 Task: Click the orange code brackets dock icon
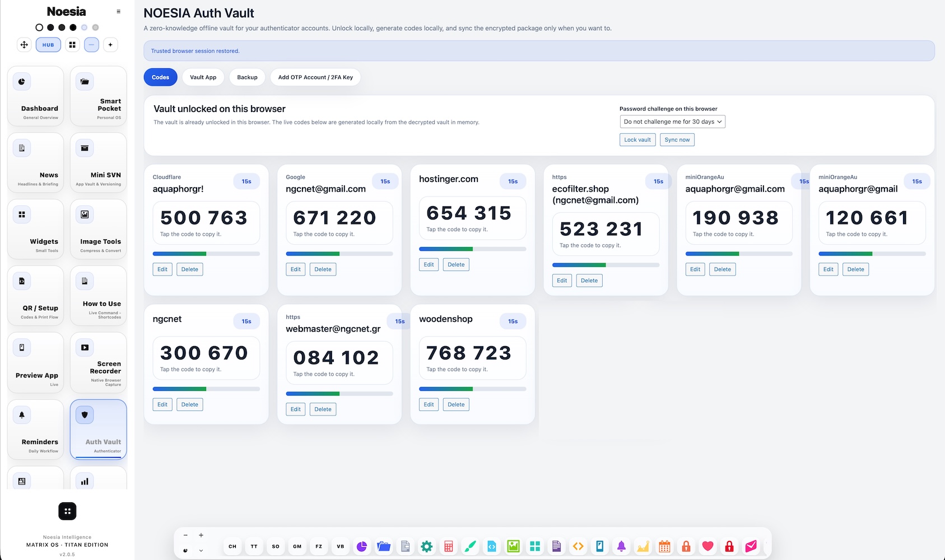[x=578, y=546]
